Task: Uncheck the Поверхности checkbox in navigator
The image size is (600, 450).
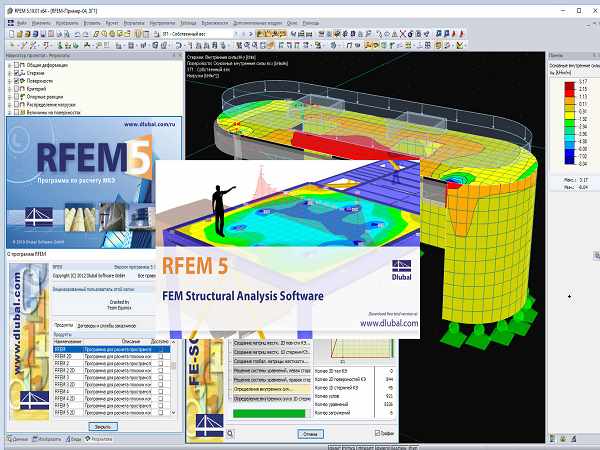Action: click(x=16, y=81)
